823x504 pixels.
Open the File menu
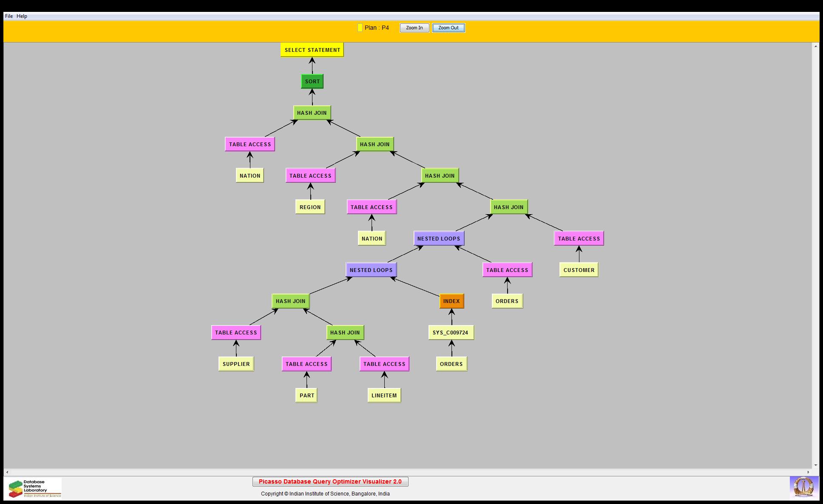[x=9, y=16]
